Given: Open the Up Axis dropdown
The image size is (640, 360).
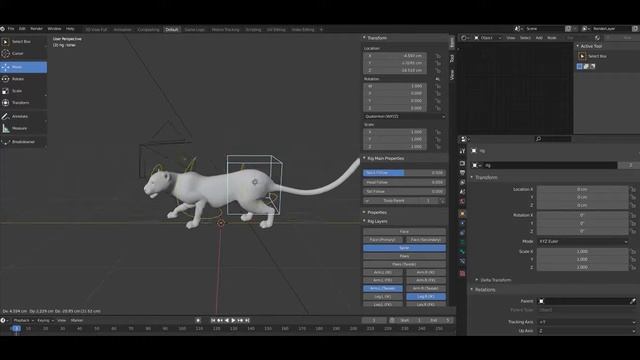Looking at the screenshot, I should point(587,331).
